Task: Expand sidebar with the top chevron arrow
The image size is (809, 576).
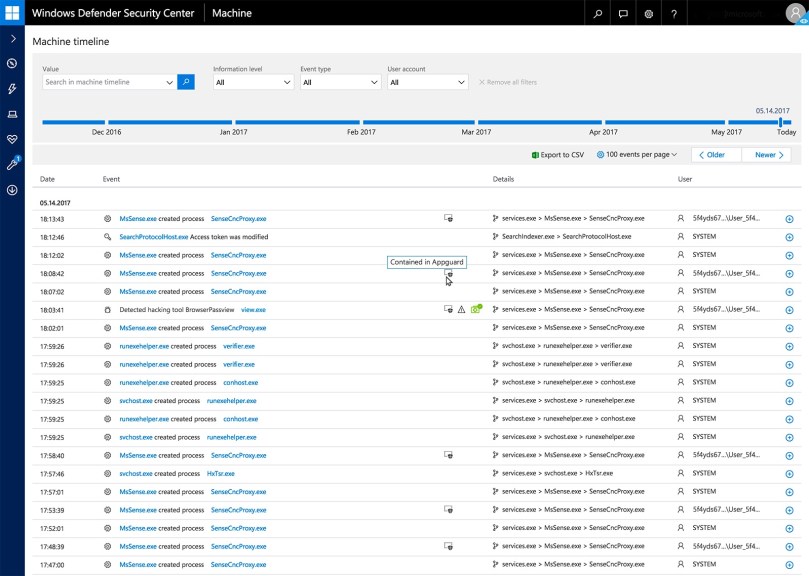Action: (x=12, y=38)
